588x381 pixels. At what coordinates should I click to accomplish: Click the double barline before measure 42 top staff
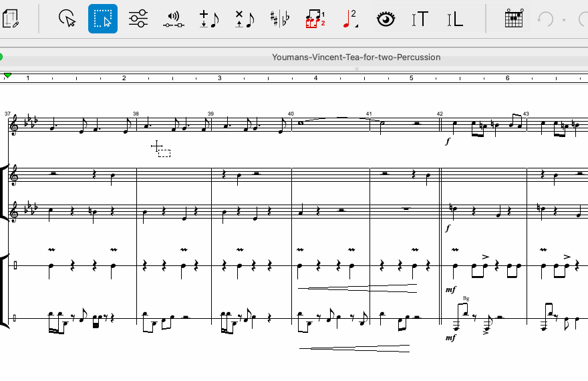[440, 125]
